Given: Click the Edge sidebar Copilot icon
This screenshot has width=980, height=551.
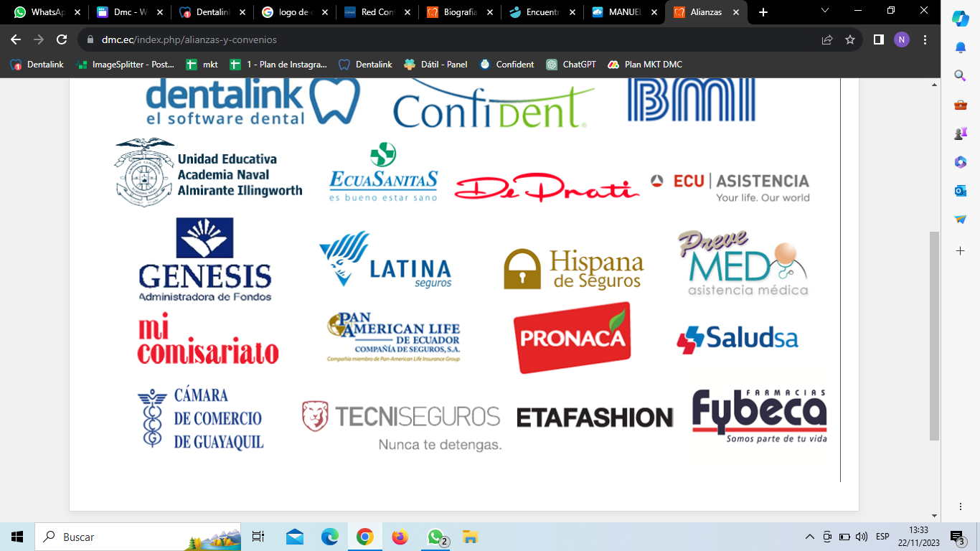Looking at the screenshot, I should click(x=960, y=19).
